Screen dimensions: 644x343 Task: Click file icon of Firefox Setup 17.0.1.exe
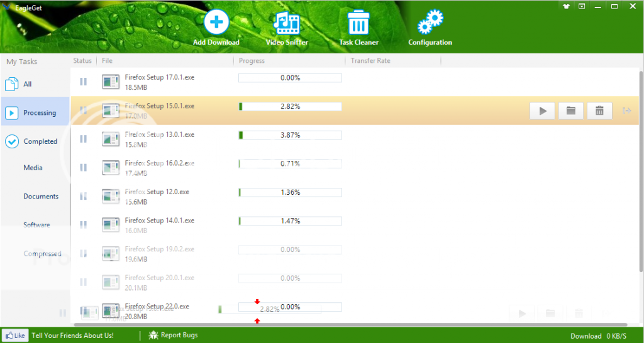coord(111,82)
